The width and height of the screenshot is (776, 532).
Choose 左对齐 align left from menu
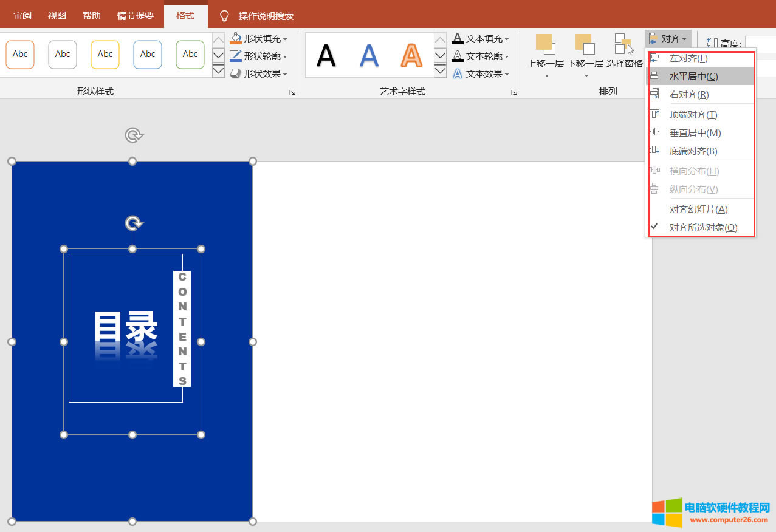coord(688,58)
